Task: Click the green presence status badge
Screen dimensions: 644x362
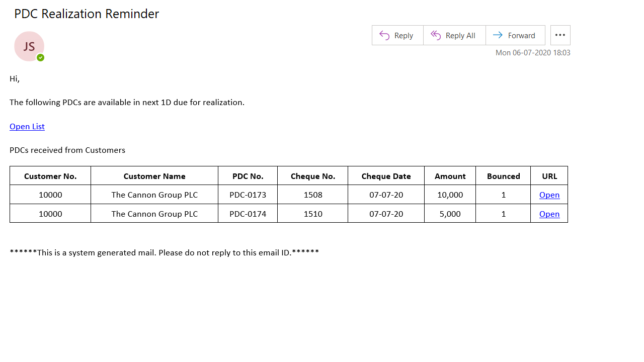Action: (41, 58)
